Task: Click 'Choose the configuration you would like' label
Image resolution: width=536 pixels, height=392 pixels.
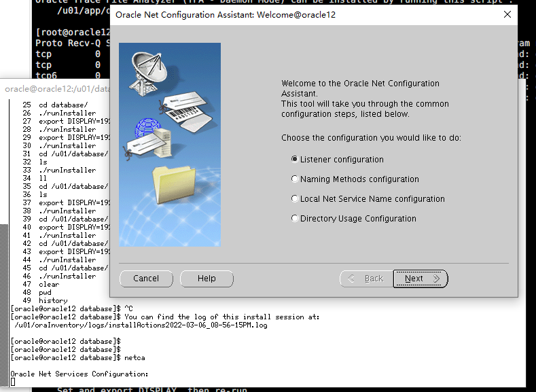Action: click(371, 138)
